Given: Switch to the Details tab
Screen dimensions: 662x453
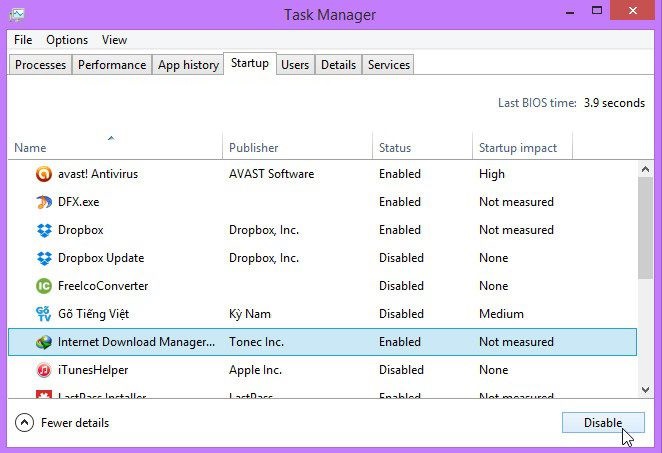Looking at the screenshot, I should [338, 65].
